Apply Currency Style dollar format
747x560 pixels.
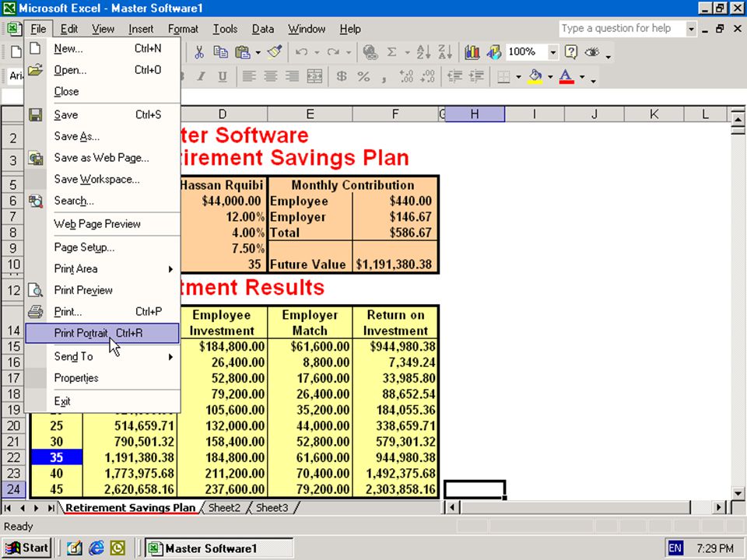(342, 76)
